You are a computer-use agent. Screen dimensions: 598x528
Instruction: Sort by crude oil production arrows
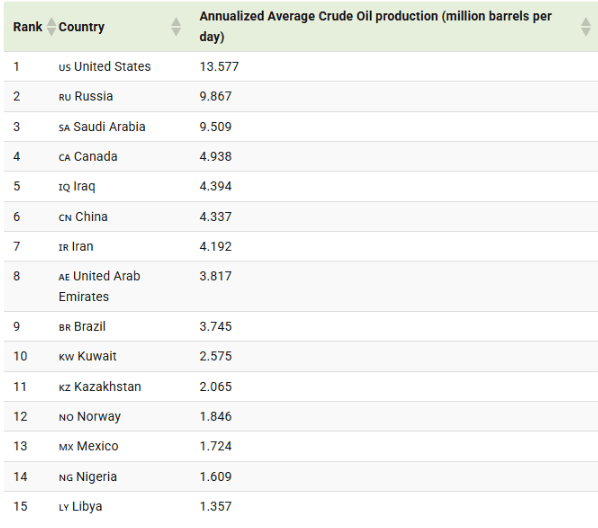(586, 27)
